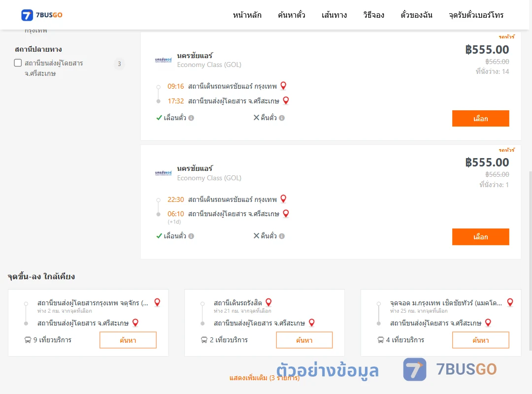Screen dimensions: 532x394
Task: Click the 17:32 arrival time text
Action: pos(175,101)
